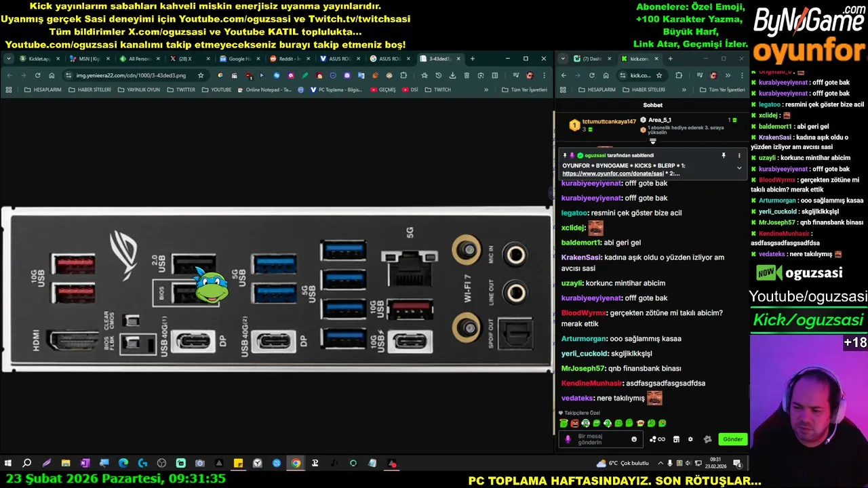The image size is (868, 488).
Task: Open pinned message three-dot options
Action: (739, 155)
